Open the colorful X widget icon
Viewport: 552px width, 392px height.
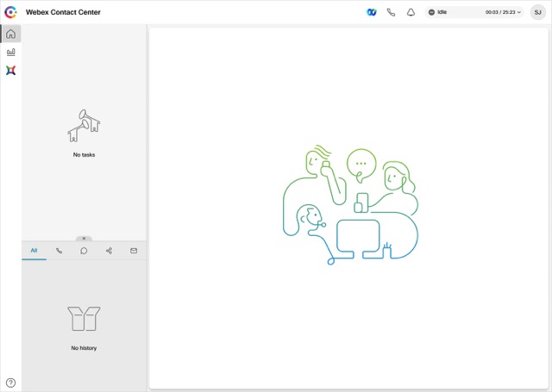click(x=11, y=71)
